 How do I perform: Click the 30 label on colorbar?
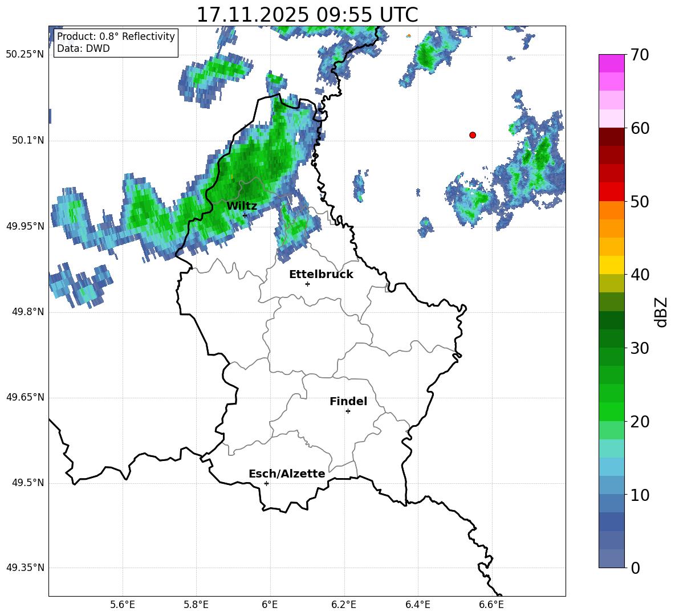(x=640, y=348)
